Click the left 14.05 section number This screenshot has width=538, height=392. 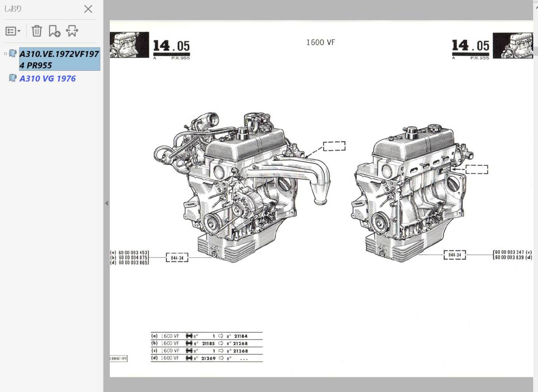171,46
